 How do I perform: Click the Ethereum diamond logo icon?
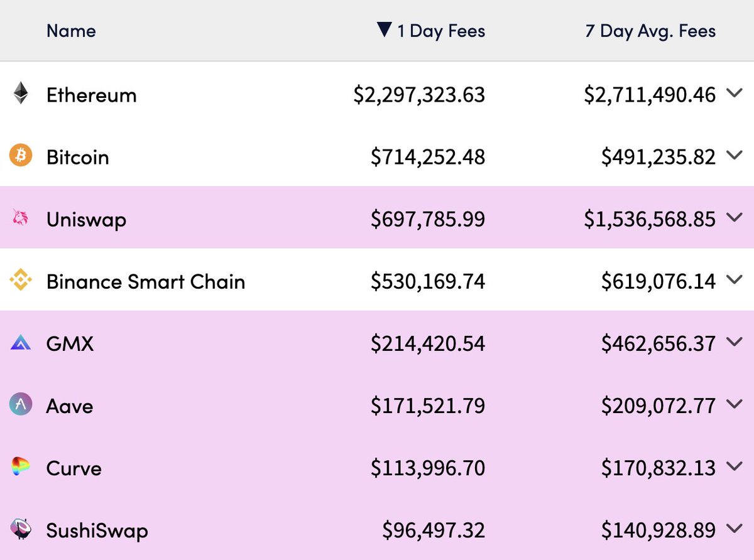tap(21, 94)
